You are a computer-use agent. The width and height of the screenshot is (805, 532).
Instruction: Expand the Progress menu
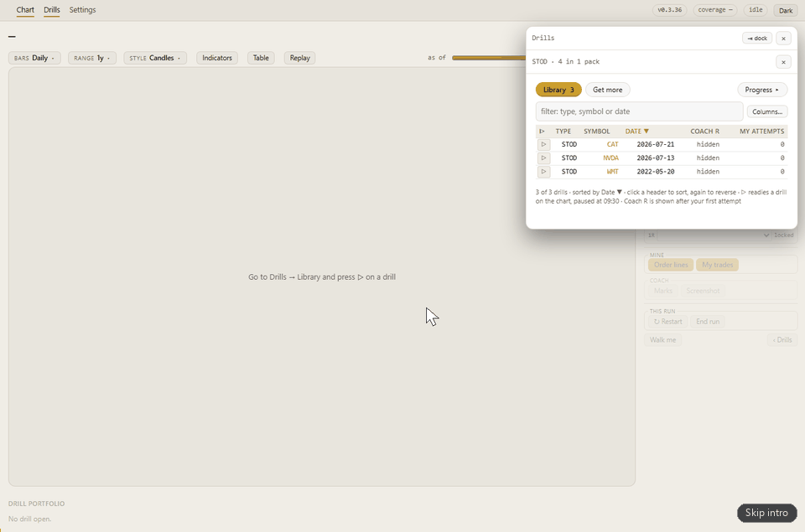point(762,90)
